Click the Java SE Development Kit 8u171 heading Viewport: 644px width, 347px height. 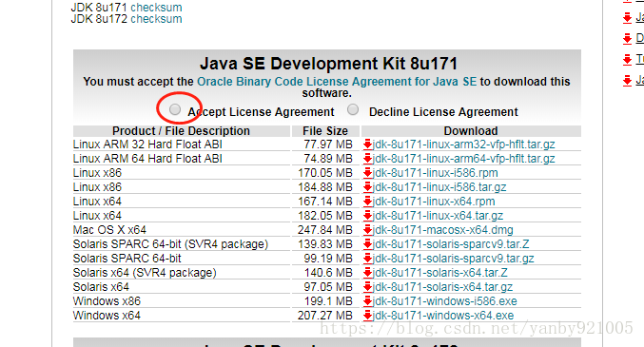(x=328, y=64)
